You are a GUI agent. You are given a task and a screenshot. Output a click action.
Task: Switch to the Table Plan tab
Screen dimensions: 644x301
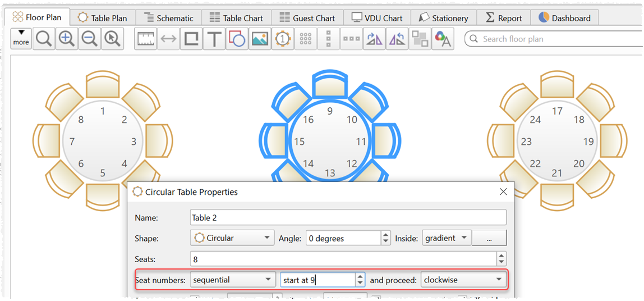(x=102, y=18)
